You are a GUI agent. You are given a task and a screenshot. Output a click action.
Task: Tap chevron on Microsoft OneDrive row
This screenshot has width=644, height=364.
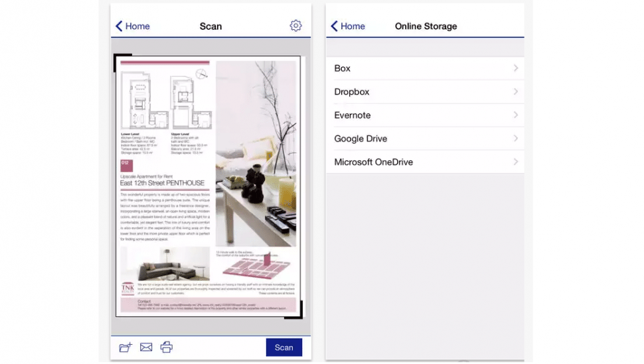(x=516, y=162)
